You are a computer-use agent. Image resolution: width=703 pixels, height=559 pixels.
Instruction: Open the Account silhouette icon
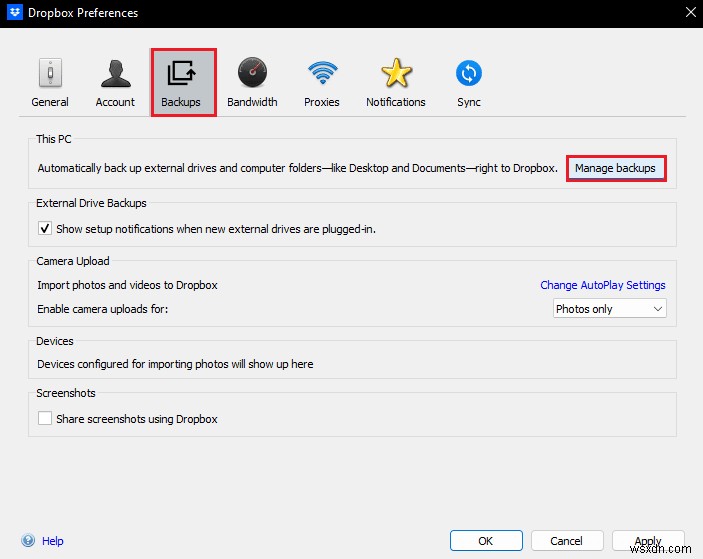(116, 73)
